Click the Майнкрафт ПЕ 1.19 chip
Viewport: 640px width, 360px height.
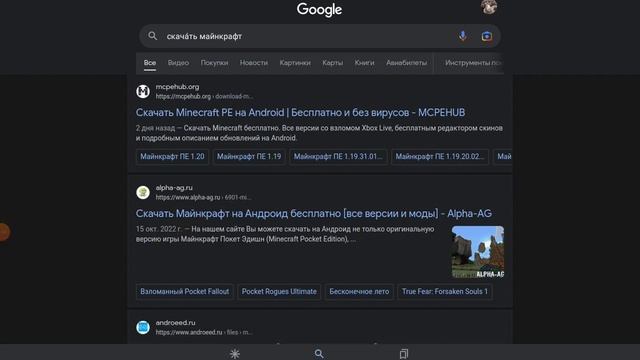click(x=249, y=157)
